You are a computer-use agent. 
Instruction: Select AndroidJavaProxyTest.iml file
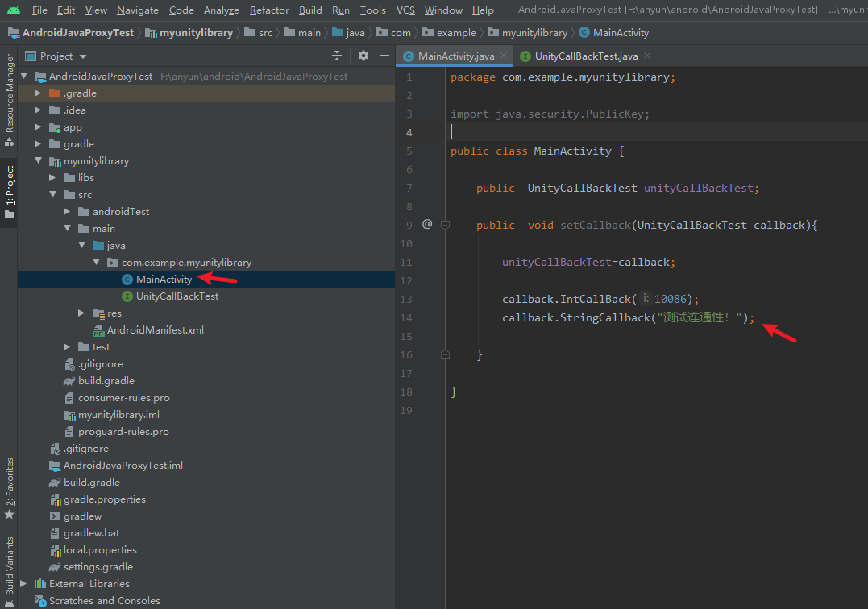[x=123, y=465]
